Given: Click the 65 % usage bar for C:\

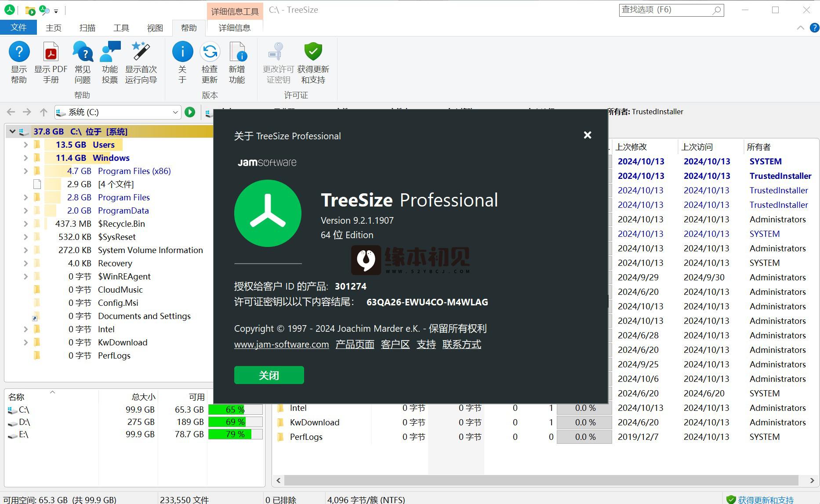Looking at the screenshot, I should (x=235, y=410).
